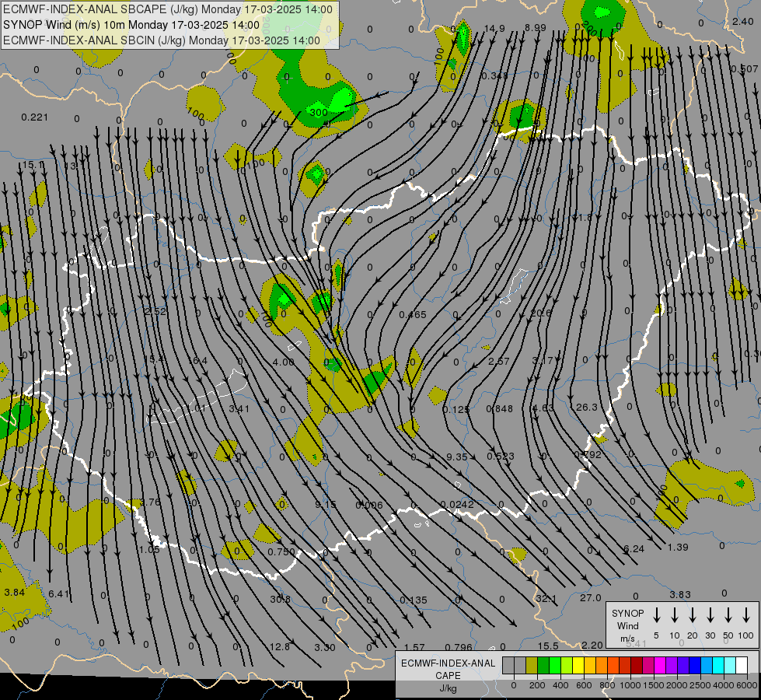Click the 8.99 value near top edge
This screenshot has width=761, height=700.
pos(536,28)
